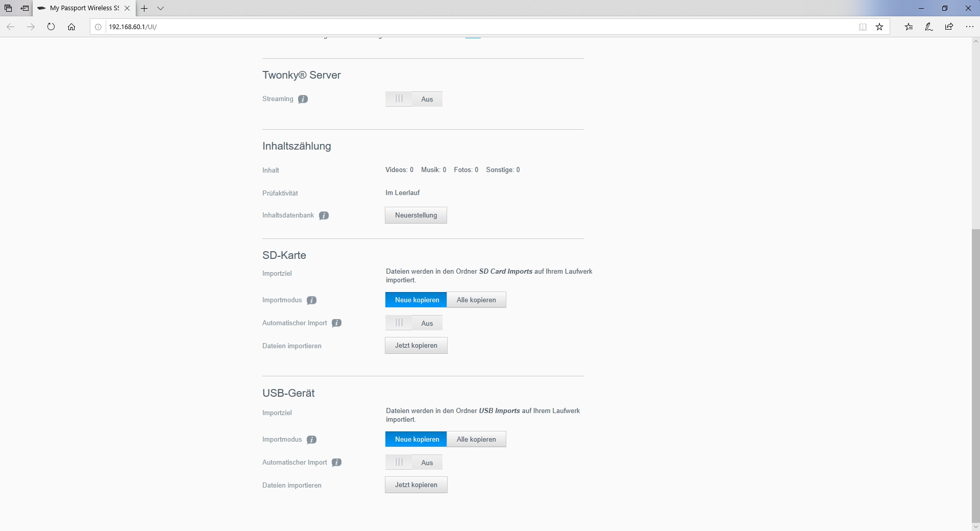Refresh the current page
The image size is (980, 531).
pyautogui.click(x=51, y=27)
